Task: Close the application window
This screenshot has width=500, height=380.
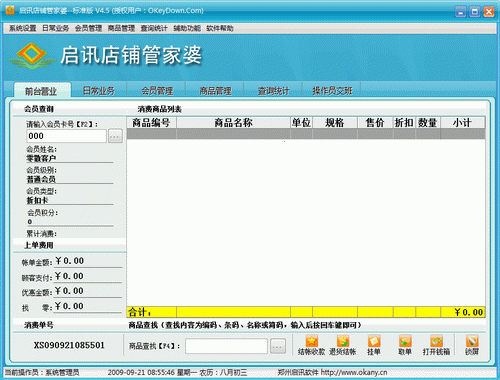Action: tap(489, 12)
